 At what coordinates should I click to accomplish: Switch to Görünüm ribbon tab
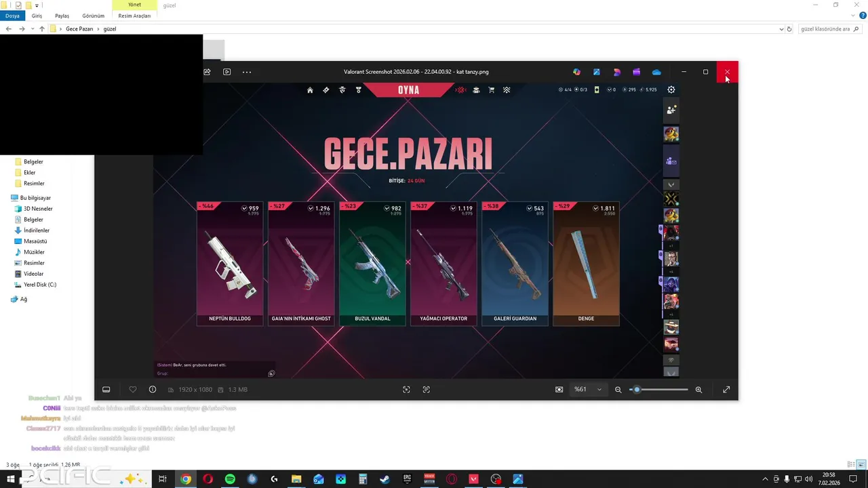94,16
